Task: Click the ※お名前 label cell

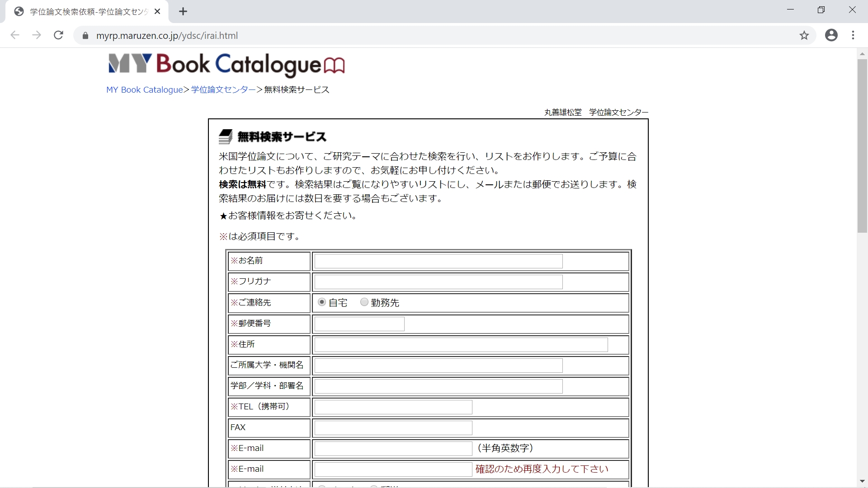Action: [x=269, y=261]
